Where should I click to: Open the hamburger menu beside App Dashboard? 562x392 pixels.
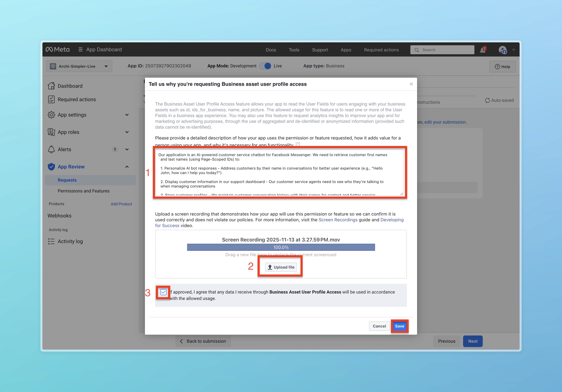tap(80, 49)
